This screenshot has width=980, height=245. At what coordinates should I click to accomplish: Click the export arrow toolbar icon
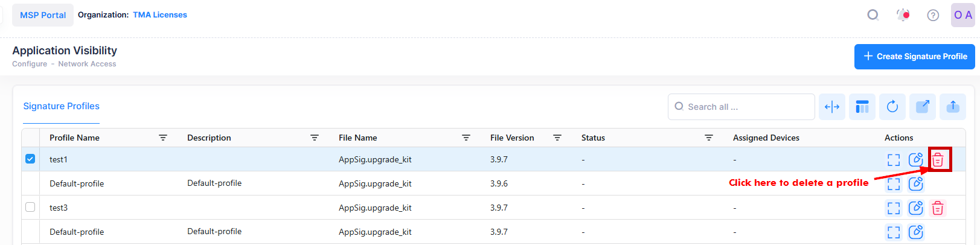(x=923, y=107)
